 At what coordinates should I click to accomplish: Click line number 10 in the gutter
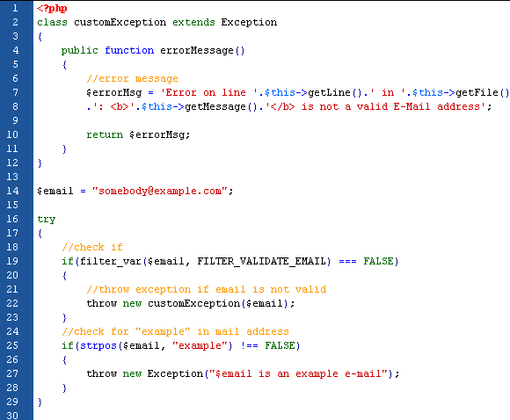[12, 134]
